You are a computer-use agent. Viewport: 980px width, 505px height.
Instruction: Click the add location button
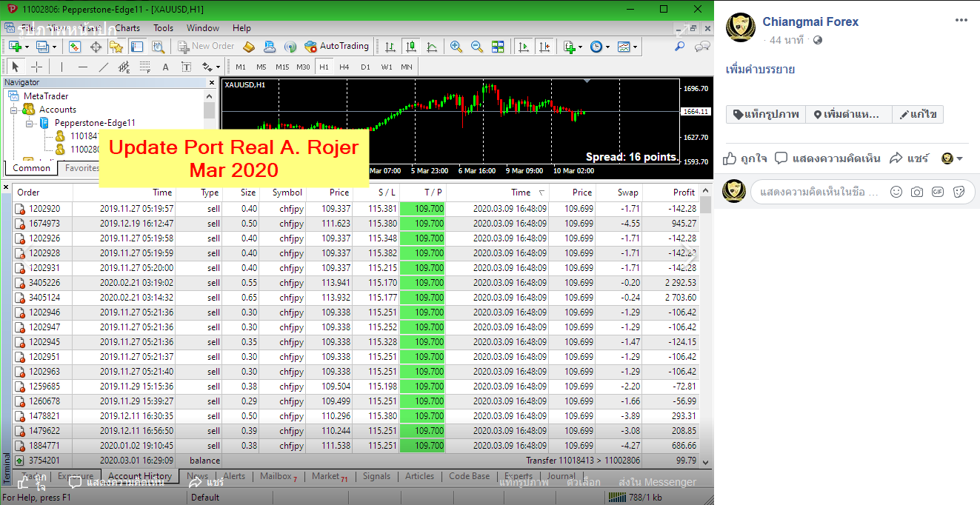tap(849, 114)
